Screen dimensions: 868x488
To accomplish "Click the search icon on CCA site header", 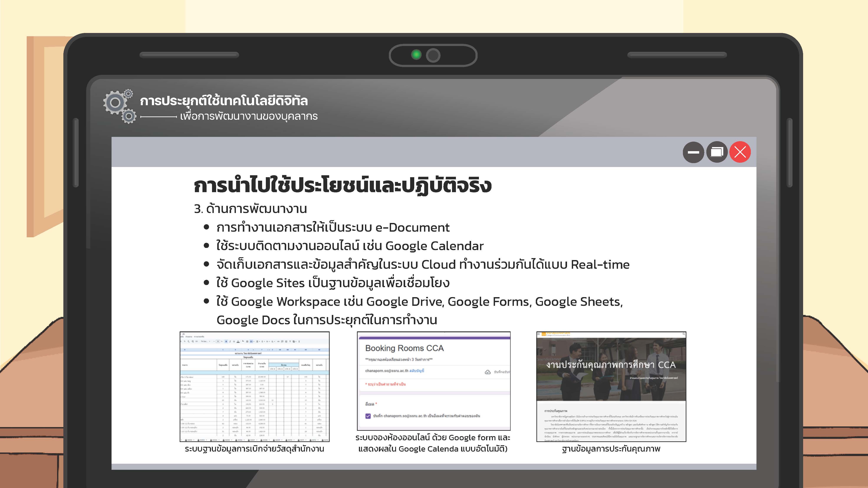I will (x=684, y=334).
